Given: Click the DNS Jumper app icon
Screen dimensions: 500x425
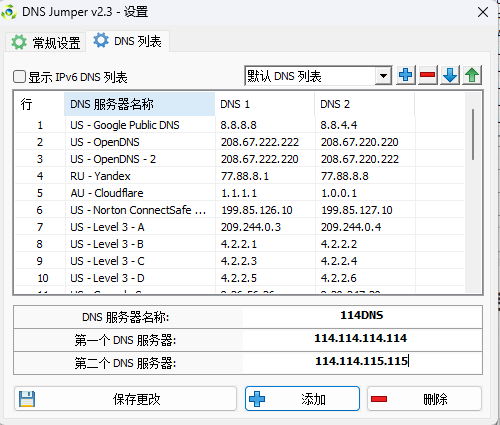Looking at the screenshot, I should coord(9,12).
